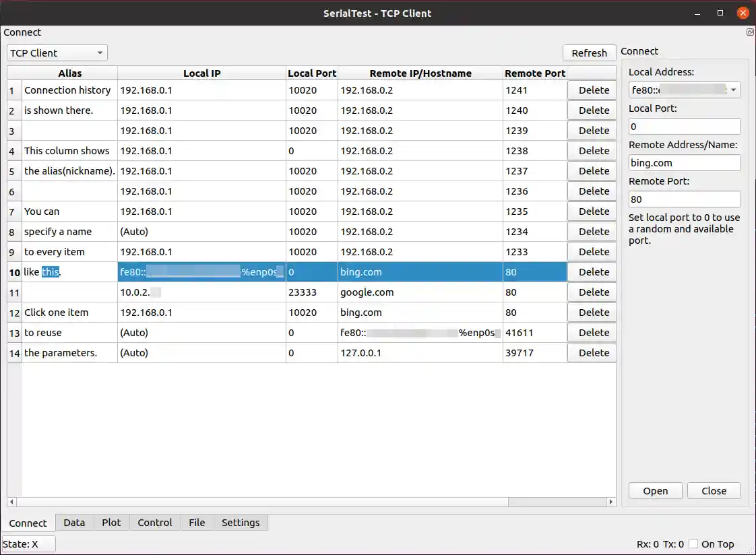
Task: Click the Open button to connect
Action: pos(654,490)
